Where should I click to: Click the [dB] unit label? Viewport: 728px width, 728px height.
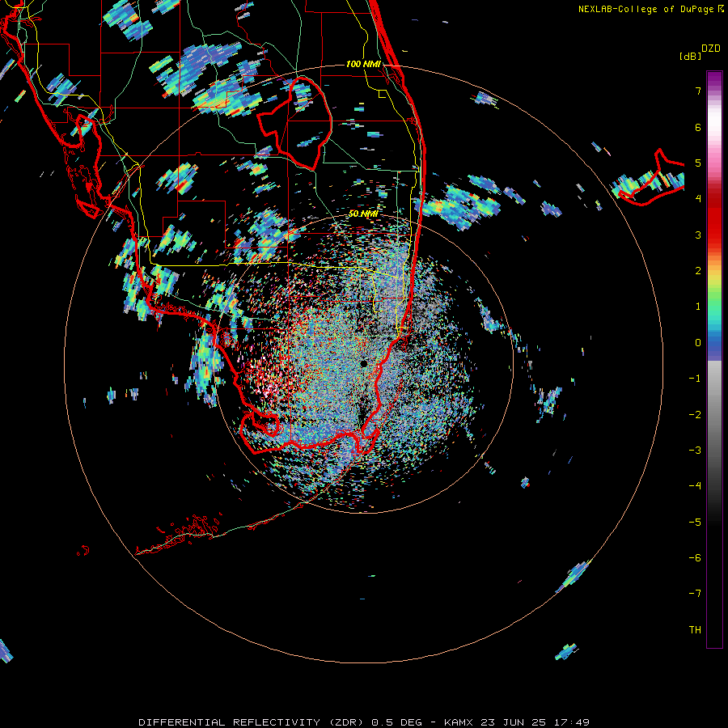coord(690,56)
